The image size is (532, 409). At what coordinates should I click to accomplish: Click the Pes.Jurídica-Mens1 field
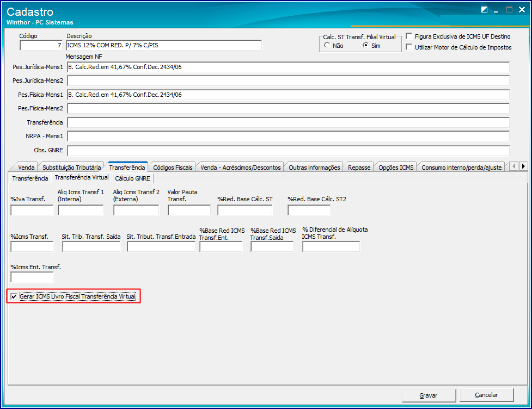click(289, 67)
